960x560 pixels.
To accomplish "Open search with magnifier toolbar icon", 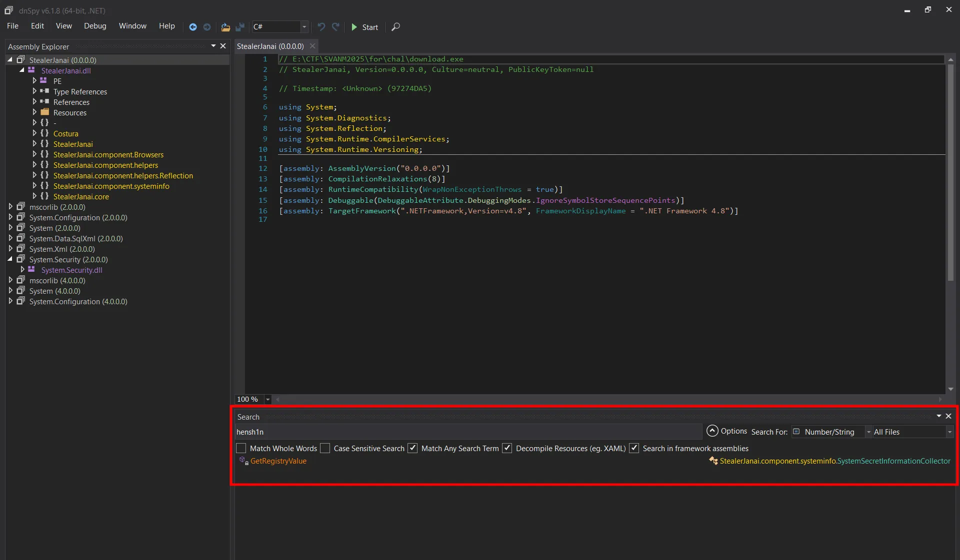I will pos(395,27).
